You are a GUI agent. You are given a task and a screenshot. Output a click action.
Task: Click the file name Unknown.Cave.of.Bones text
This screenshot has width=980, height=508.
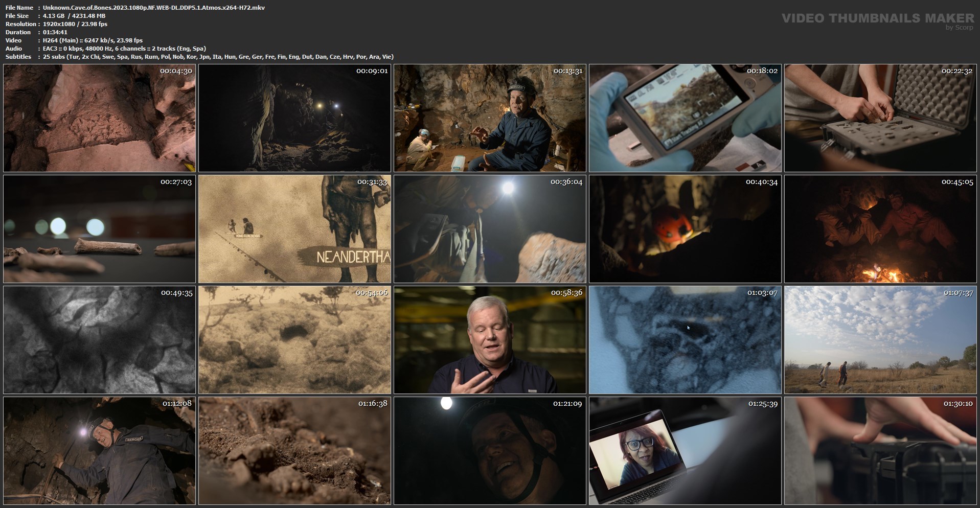(154, 8)
